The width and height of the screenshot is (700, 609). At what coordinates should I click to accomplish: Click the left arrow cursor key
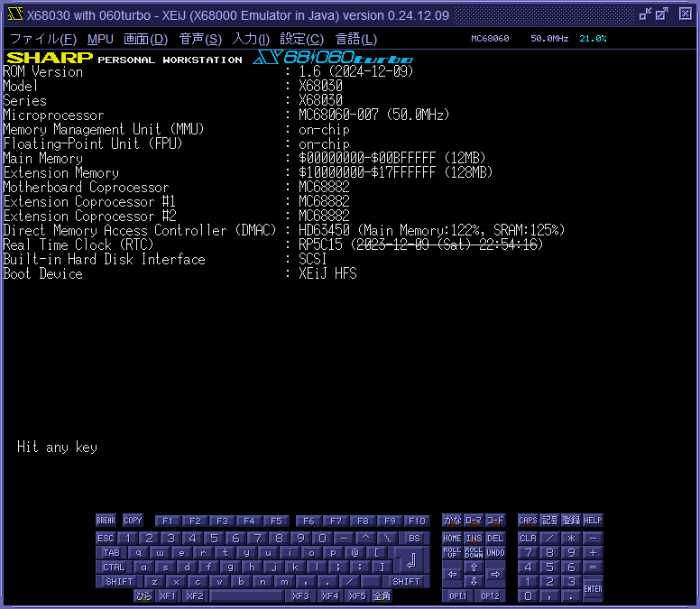pyautogui.click(x=452, y=574)
